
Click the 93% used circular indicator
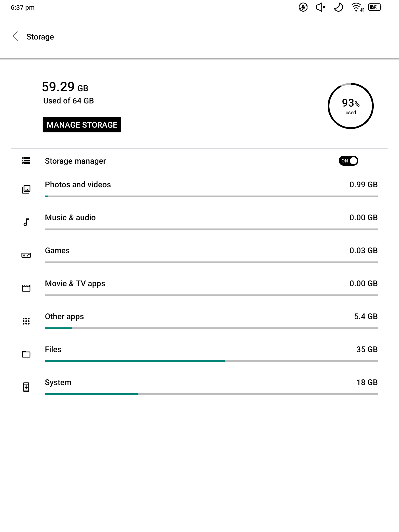click(x=350, y=106)
